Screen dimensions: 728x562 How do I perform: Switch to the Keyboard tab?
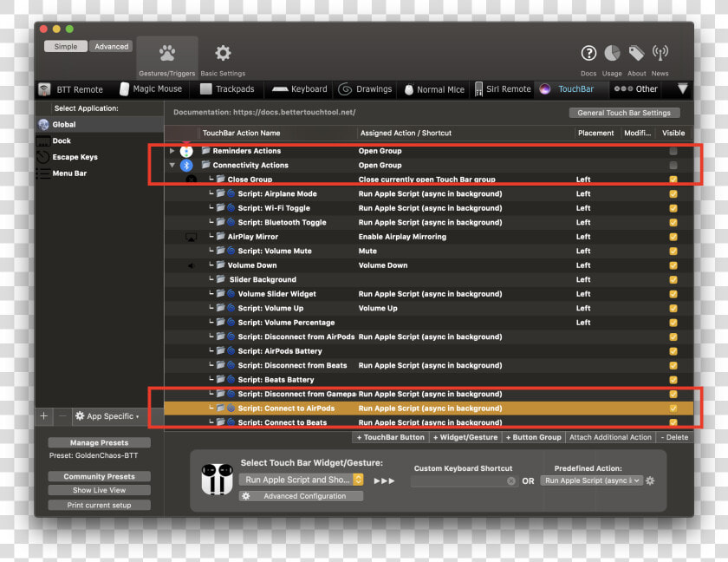pos(300,89)
